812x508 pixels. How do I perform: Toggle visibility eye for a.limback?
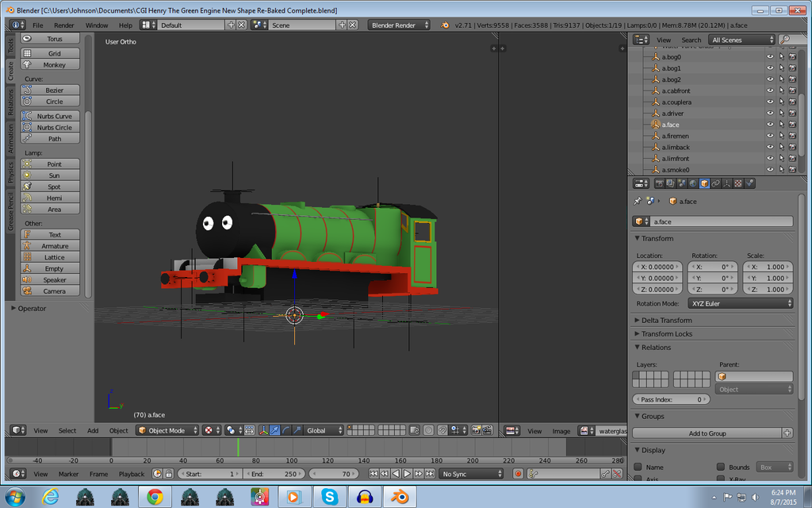click(770, 147)
